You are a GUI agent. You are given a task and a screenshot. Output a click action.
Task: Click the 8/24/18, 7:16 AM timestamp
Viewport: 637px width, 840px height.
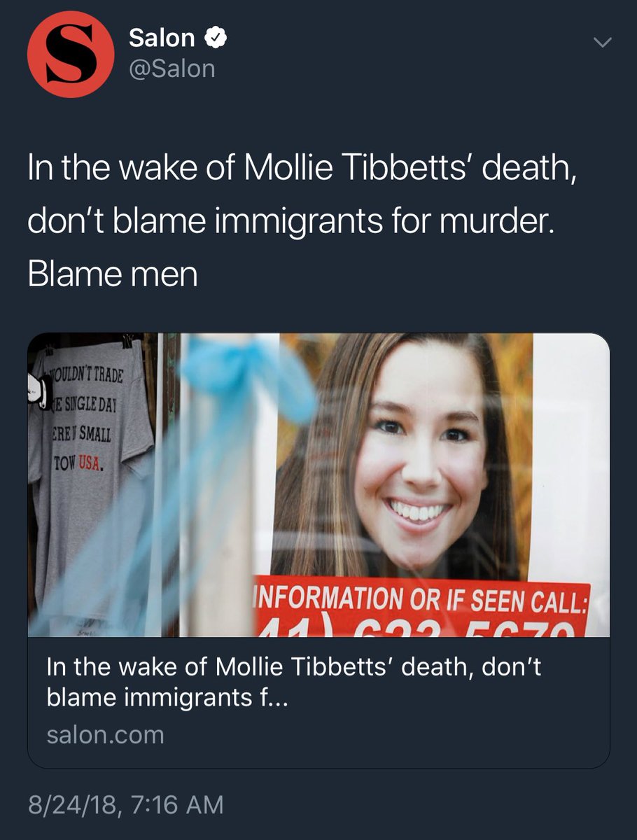pos(125,804)
